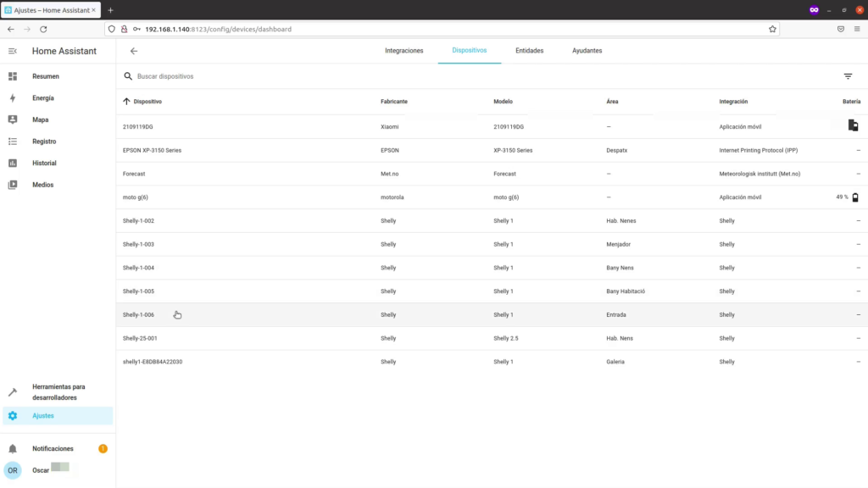The width and height of the screenshot is (868, 488).
Task: Switch to the Ayudantes tab
Action: point(587,50)
